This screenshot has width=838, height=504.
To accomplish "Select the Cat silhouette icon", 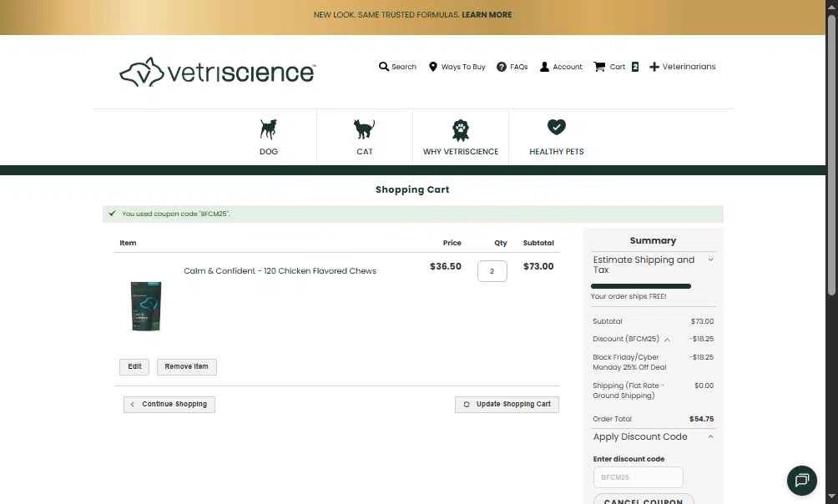I will click(365, 129).
